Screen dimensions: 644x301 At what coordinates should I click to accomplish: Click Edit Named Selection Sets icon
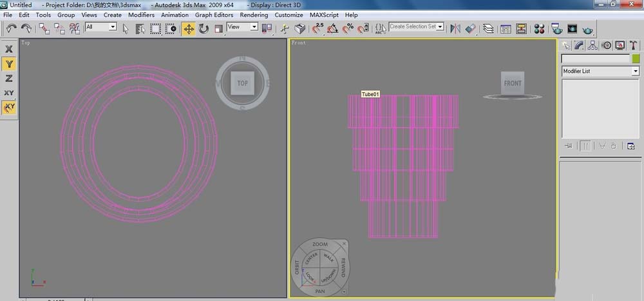click(x=381, y=29)
